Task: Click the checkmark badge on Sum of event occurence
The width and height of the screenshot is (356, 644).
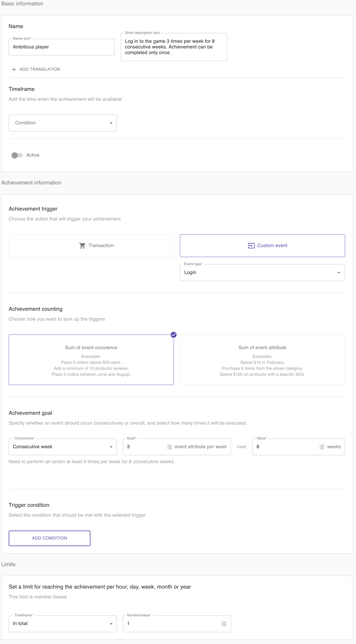Action: [173, 335]
